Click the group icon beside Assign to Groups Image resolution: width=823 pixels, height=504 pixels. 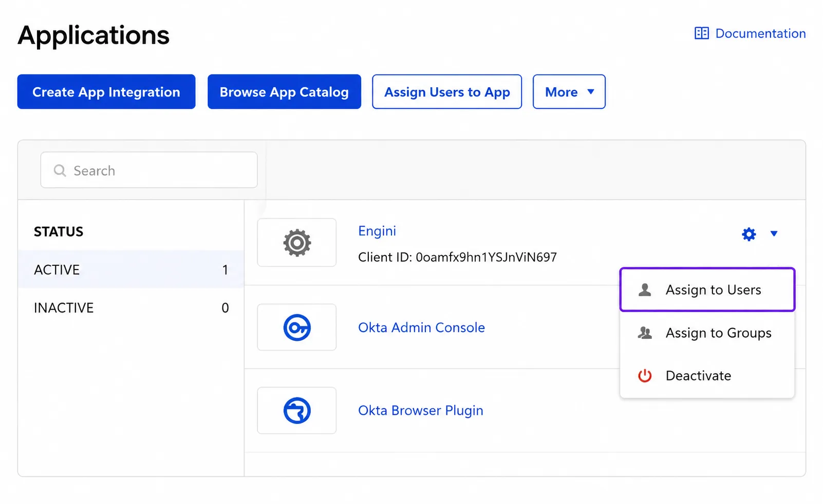point(645,333)
